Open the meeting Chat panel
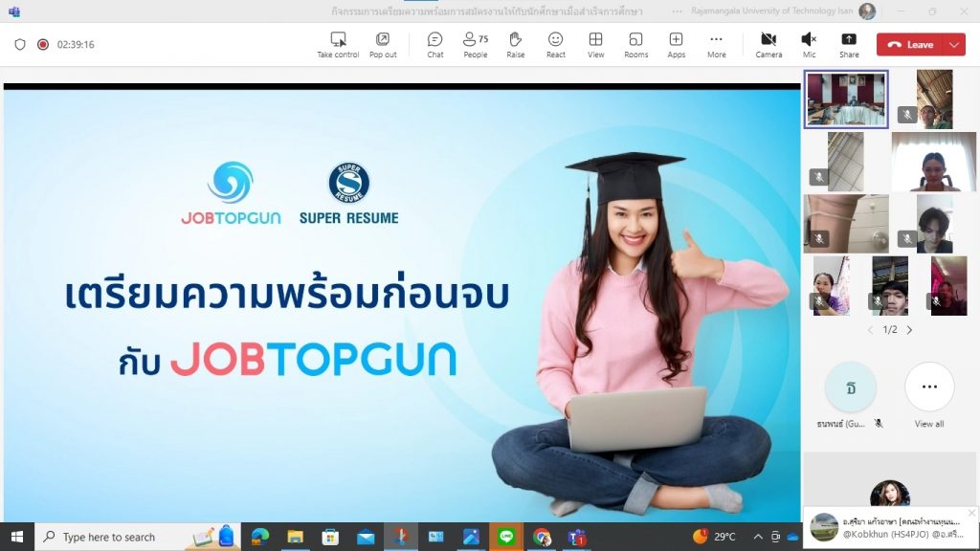The image size is (980, 551). (434, 44)
